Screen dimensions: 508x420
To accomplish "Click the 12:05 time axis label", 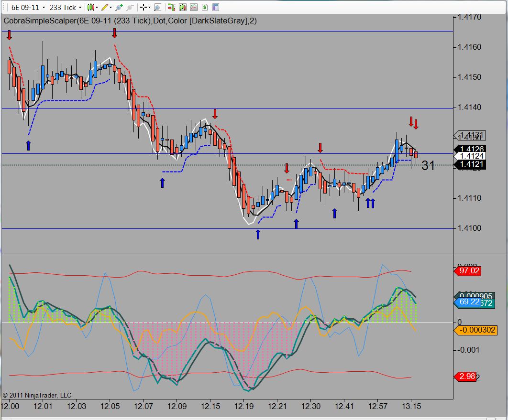I will tap(110, 406).
